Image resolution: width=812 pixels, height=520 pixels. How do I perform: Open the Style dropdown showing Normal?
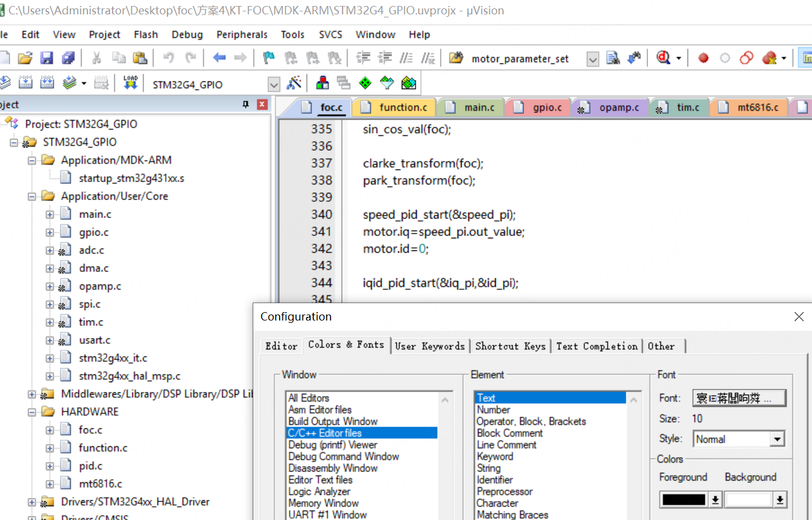(777, 439)
